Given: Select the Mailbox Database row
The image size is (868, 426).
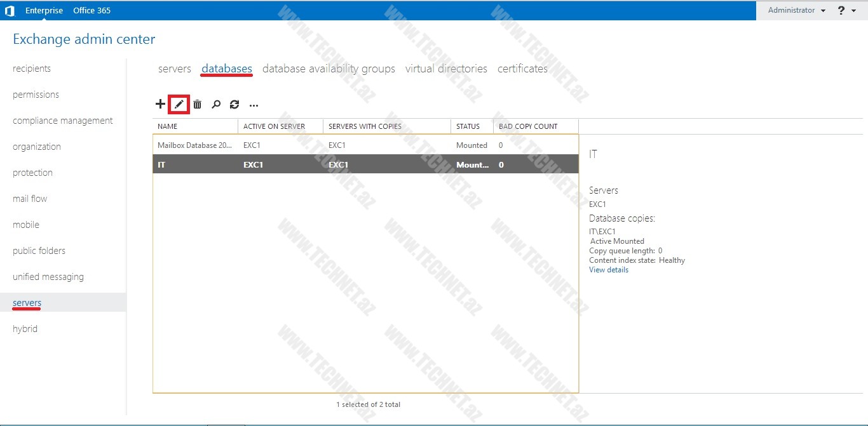Looking at the screenshot, I should (194, 145).
